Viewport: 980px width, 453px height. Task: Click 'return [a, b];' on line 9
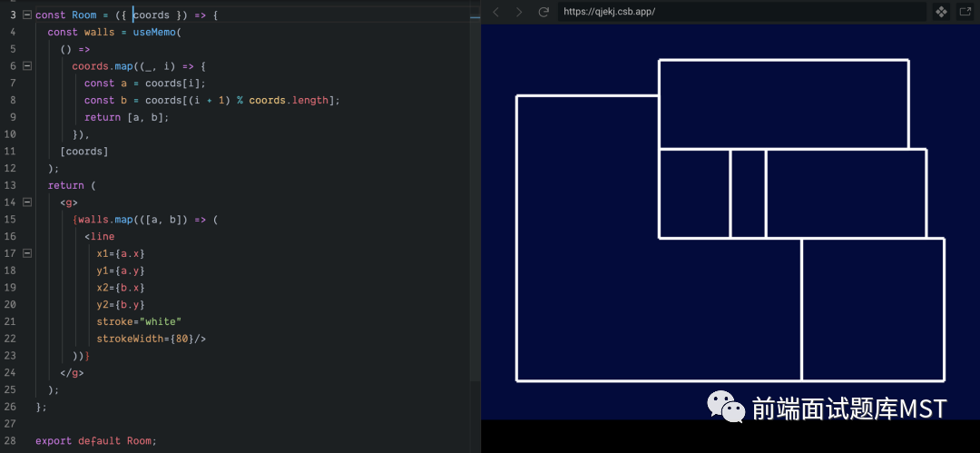127,117
